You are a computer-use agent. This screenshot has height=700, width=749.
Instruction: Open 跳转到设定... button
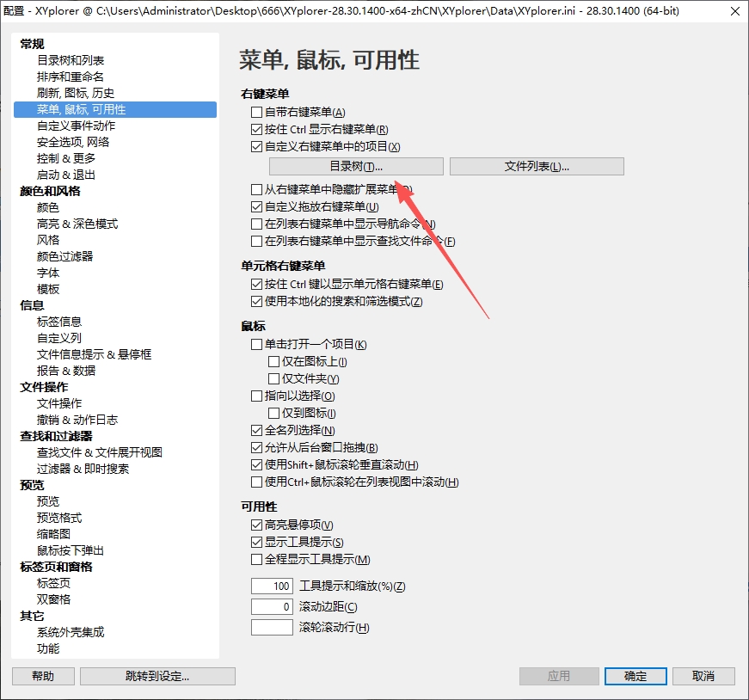click(x=157, y=676)
